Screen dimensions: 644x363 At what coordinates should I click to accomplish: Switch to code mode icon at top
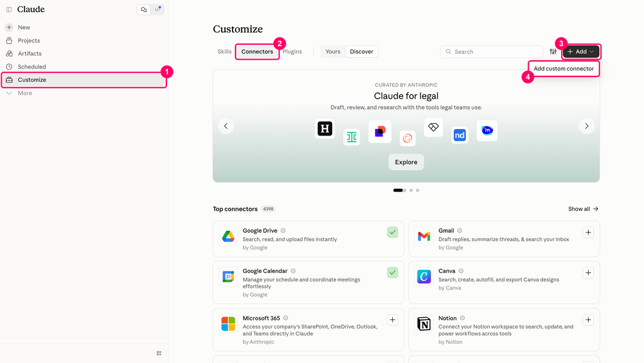(x=157, y=10)
